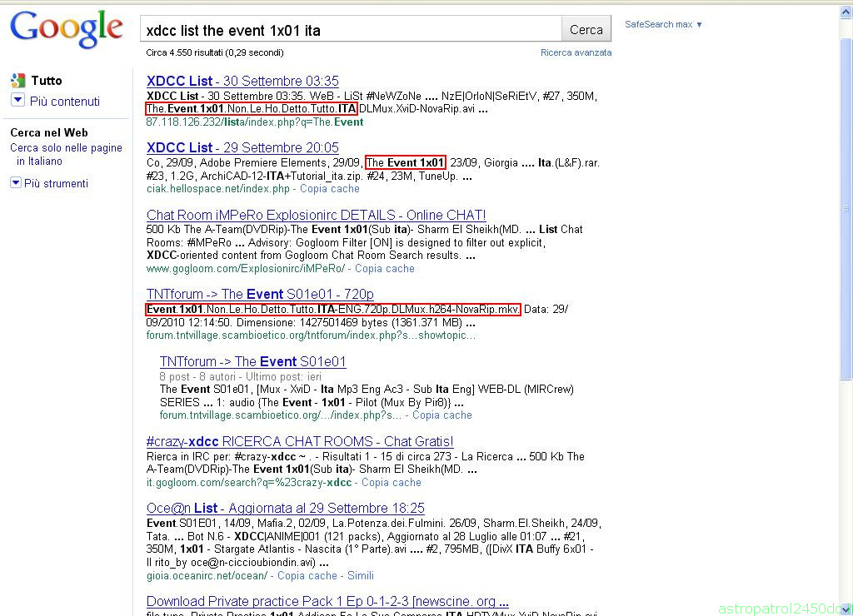Open Copia cache for ciak.hellospace.net result
853x616 pixels.
click(x=330, y=189)
